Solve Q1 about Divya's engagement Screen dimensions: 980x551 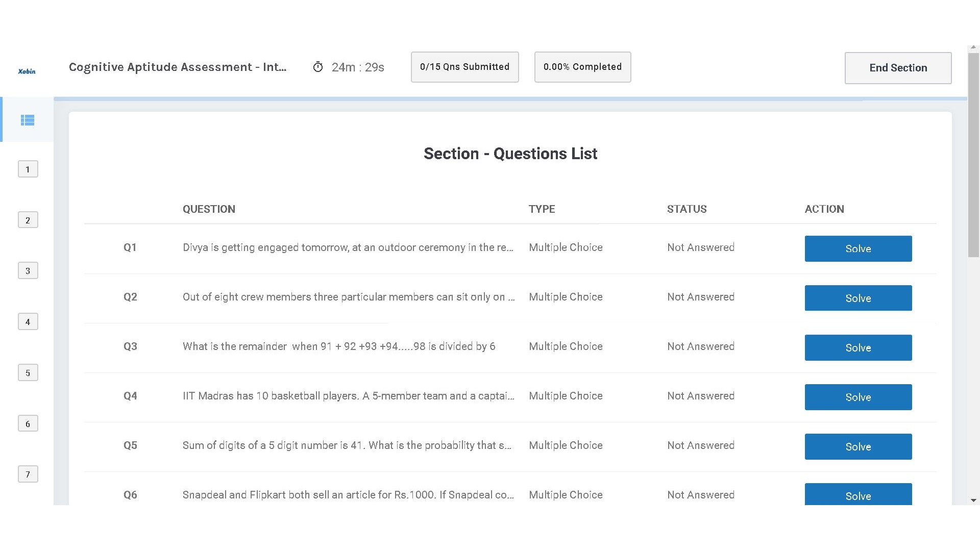click(x=859, y=248)
